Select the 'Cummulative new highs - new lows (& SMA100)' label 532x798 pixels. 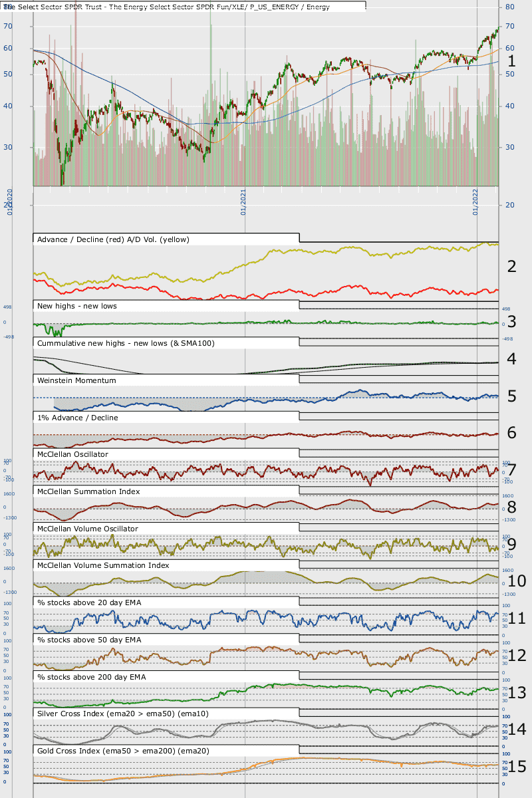coord(126,343)
